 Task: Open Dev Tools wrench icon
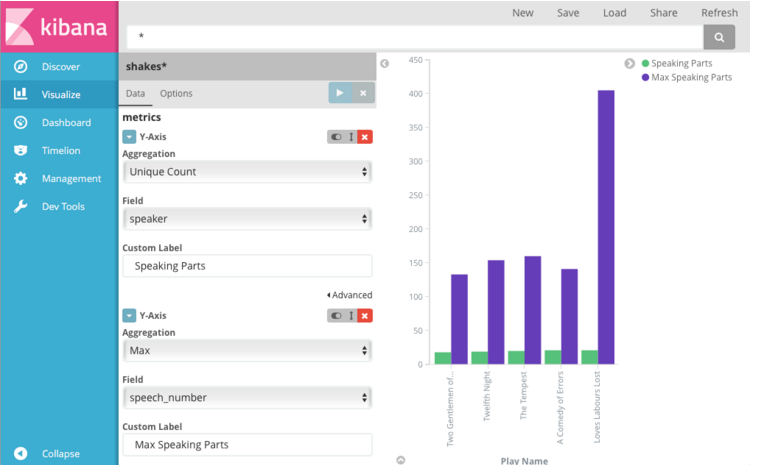pos(21,207)
